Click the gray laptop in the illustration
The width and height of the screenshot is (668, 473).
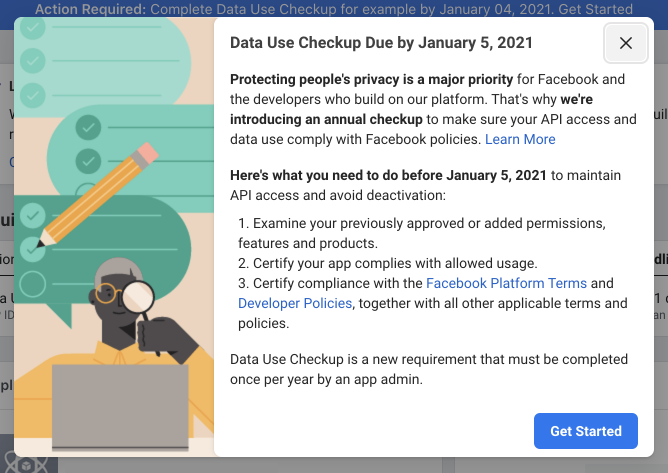point(120,407)
